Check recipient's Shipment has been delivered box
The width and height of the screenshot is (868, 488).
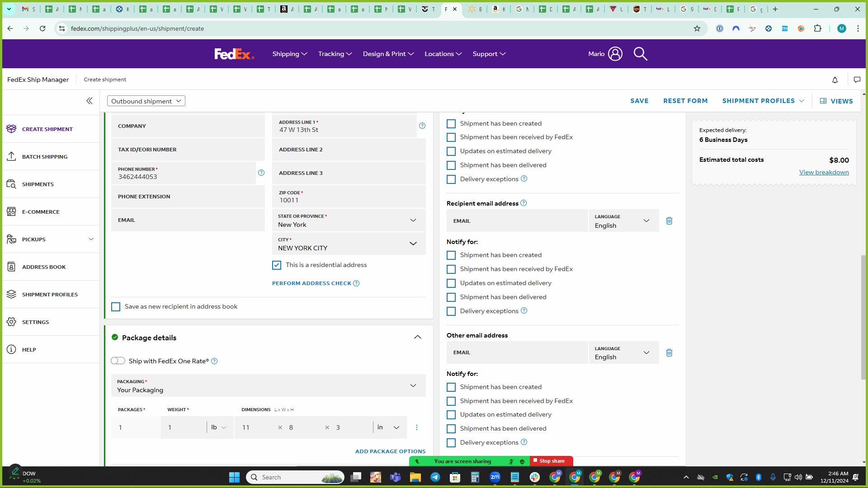451,297
